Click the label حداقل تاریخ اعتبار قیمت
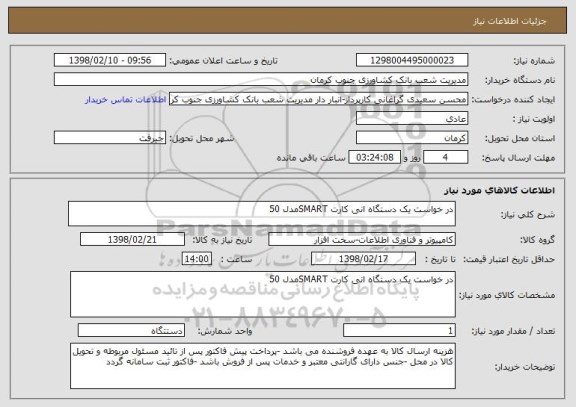Image resolution: width=576 pixels, height=407 pixels. click(x=508, y=259)
